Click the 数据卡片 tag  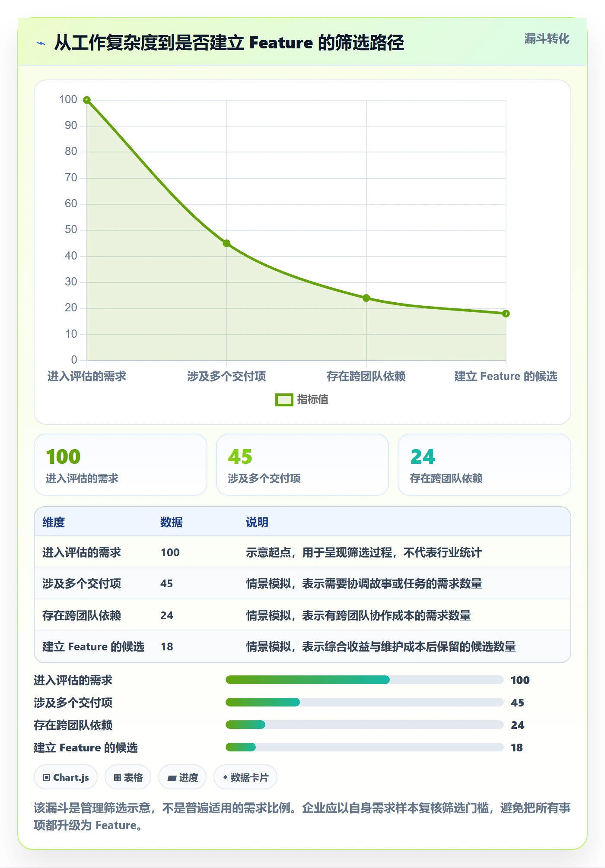245,777
